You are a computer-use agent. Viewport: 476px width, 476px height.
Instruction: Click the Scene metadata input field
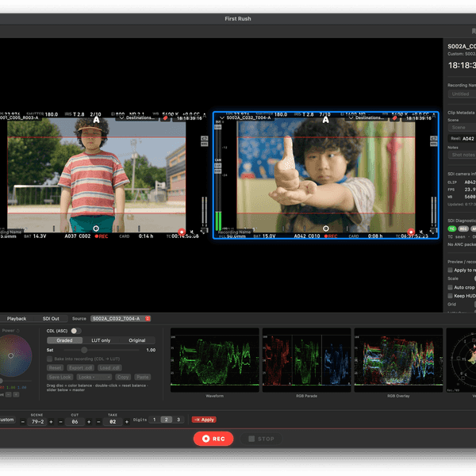click(462, 128)
